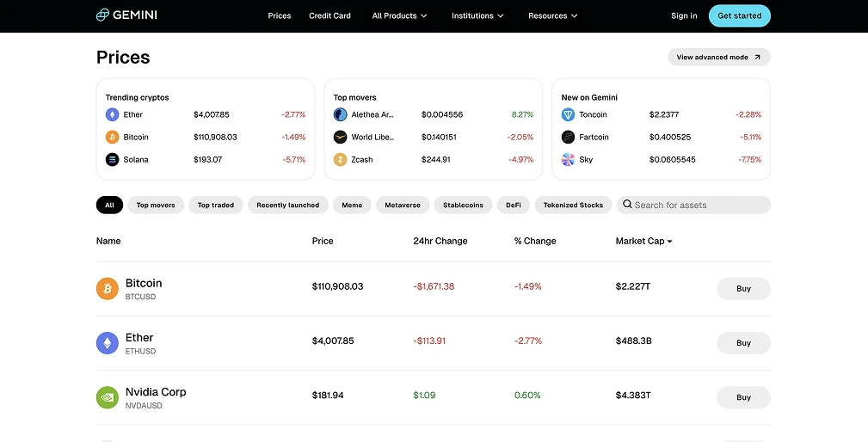
Task: Click Toncoin name in New on Gemini
Action: pos(593,114)
